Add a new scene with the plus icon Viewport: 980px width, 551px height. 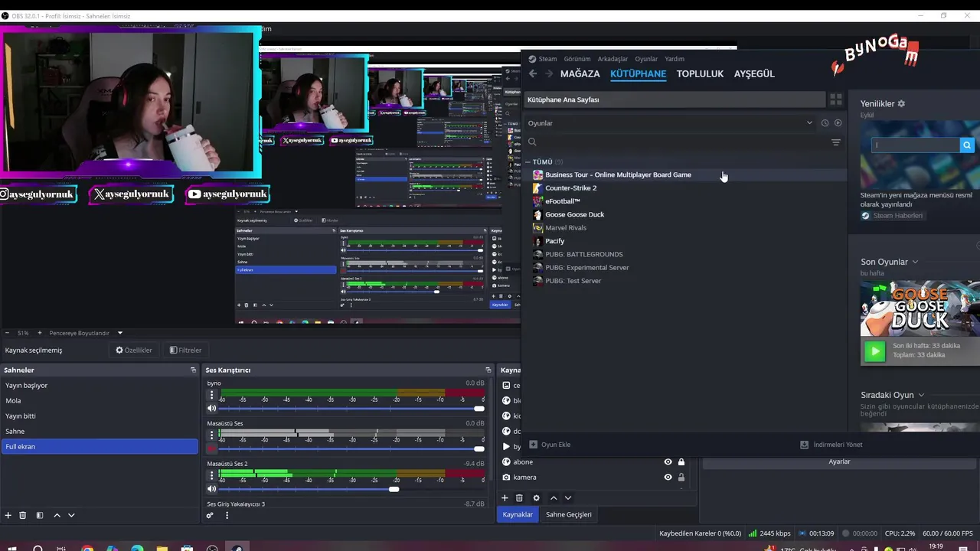(8, 516)
